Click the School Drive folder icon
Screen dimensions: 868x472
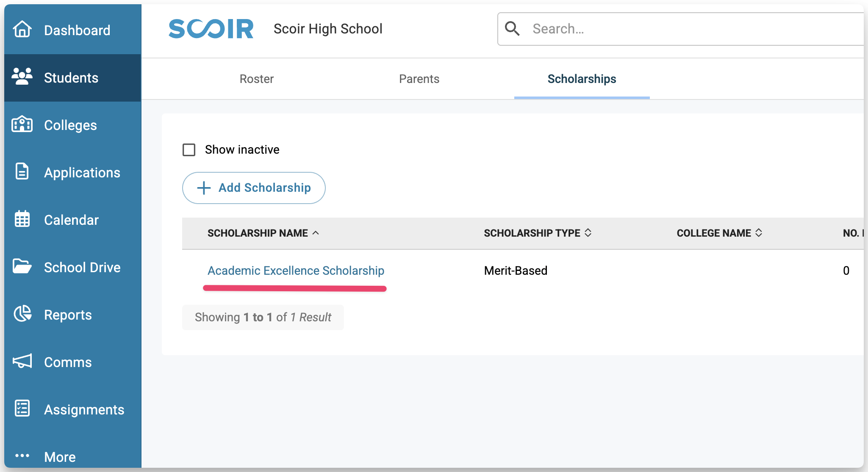[x=22, y=267]
